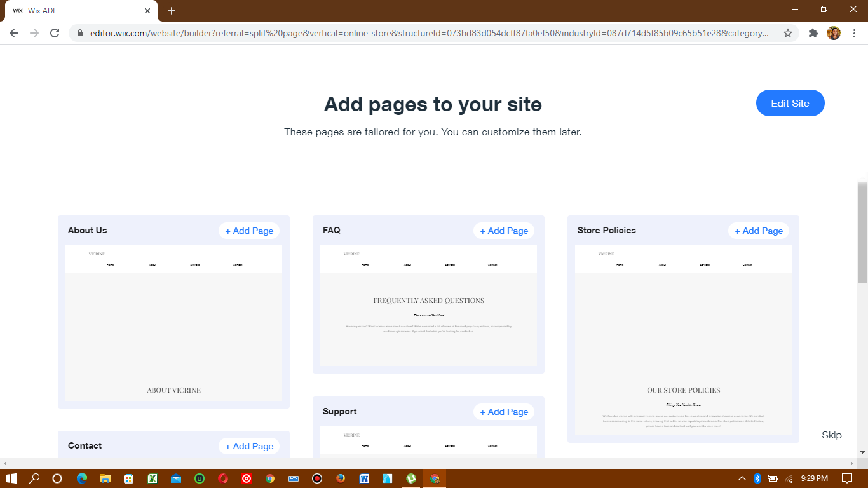Bookmark this page with the star icon
The height and width of the screenshot is (488, 868).
coord(788,33)
